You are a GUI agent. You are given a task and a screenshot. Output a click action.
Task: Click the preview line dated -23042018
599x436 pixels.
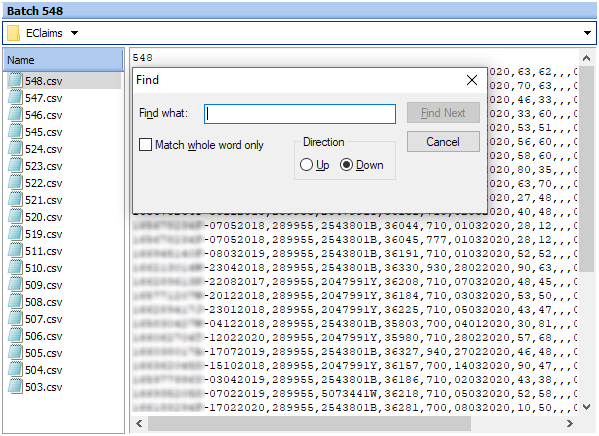click(355, 267)
